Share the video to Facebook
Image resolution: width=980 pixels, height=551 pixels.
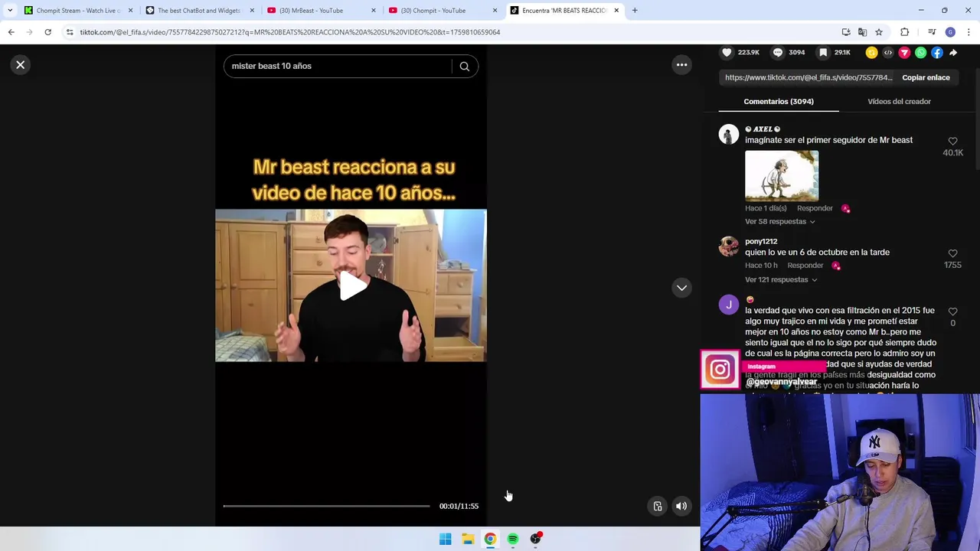tap(937, 53)
